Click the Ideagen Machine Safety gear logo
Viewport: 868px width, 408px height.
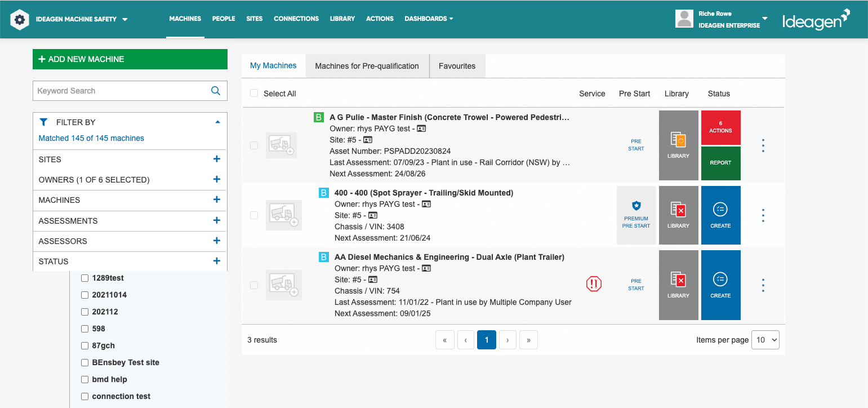click(20, 19)
